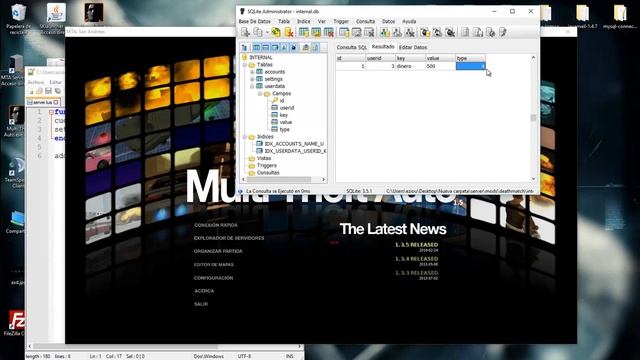Click EXPLORADOR DE SERVIDORES in MTA menu
The width and height of the screenshot is (640, 360).
click(229, 238)
